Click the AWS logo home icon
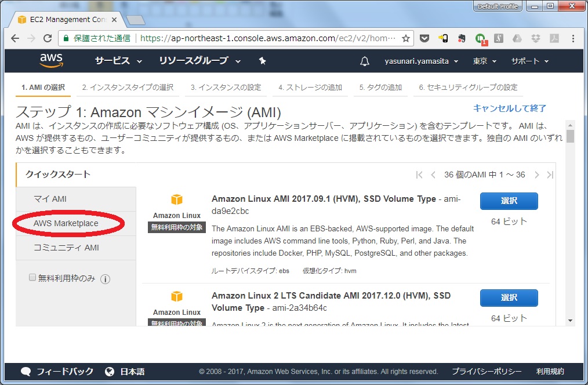 [x=52, y=60]
